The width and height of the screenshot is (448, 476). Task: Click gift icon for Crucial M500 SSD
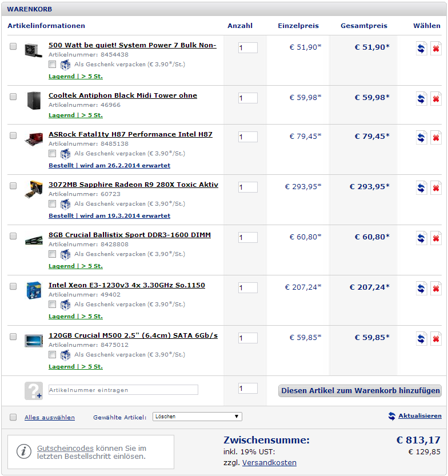click(x=65, y=355)
